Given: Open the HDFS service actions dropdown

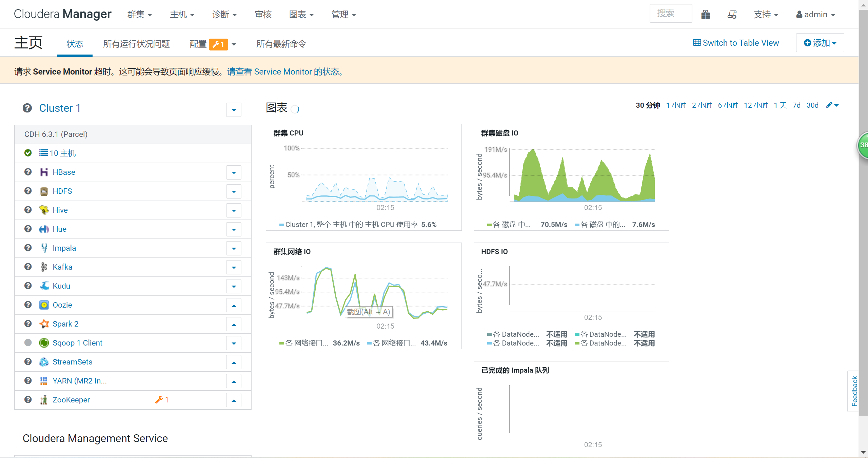Looking at the screenshot, I should 234,191.
